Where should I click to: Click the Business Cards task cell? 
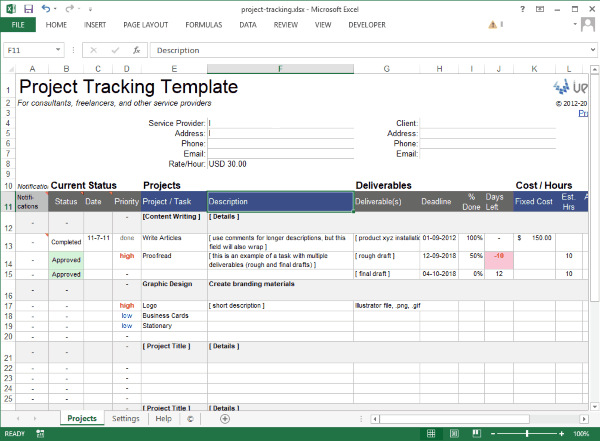pyautogui.click(x=174, y=316)
